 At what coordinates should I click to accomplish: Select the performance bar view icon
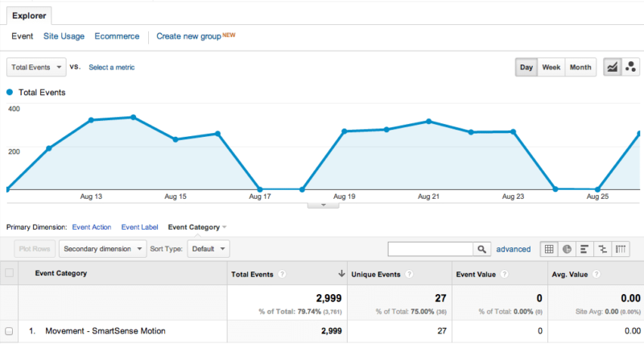click(584, 249)
